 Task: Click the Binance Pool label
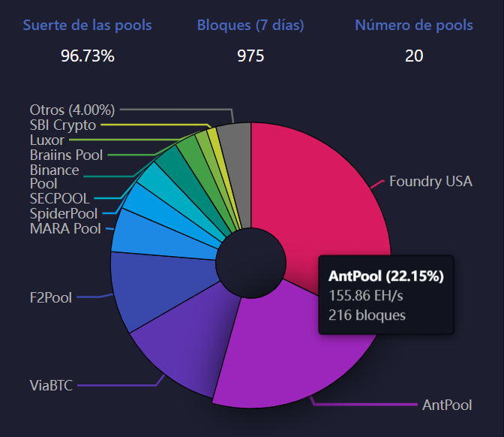pyautogui.click(x=54, y=176)
